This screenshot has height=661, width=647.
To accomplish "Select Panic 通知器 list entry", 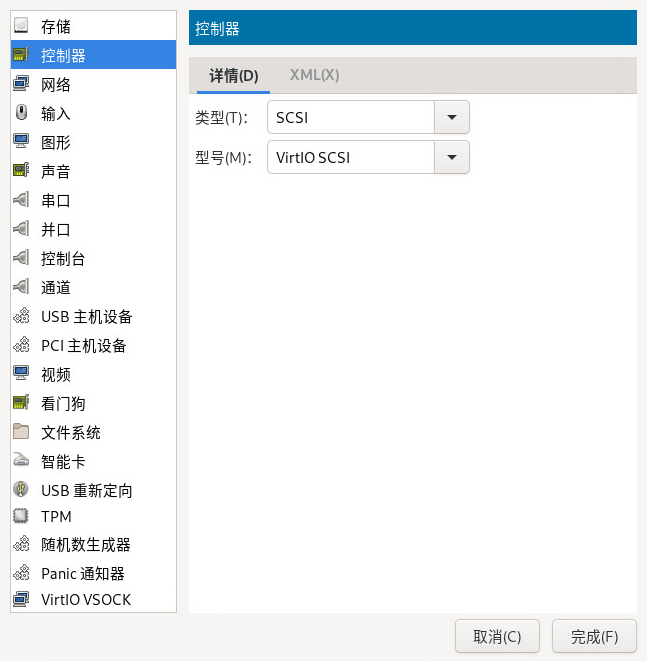I will (x=83, y=574).
